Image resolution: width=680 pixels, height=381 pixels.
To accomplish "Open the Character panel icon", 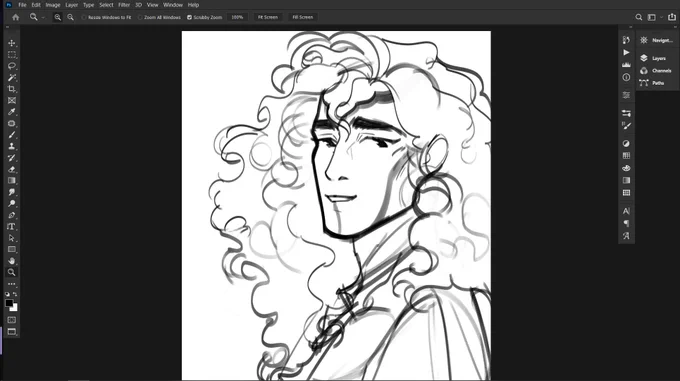I will point(626,211).
